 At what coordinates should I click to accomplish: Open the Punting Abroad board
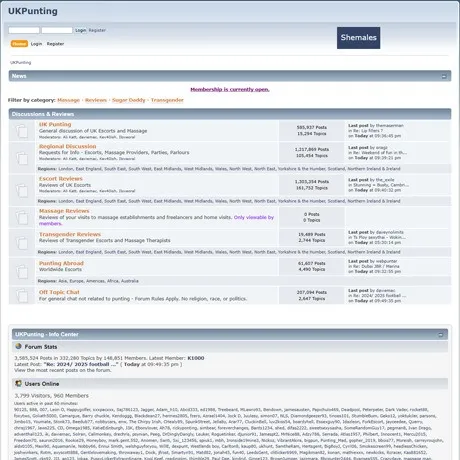[61, 263]
